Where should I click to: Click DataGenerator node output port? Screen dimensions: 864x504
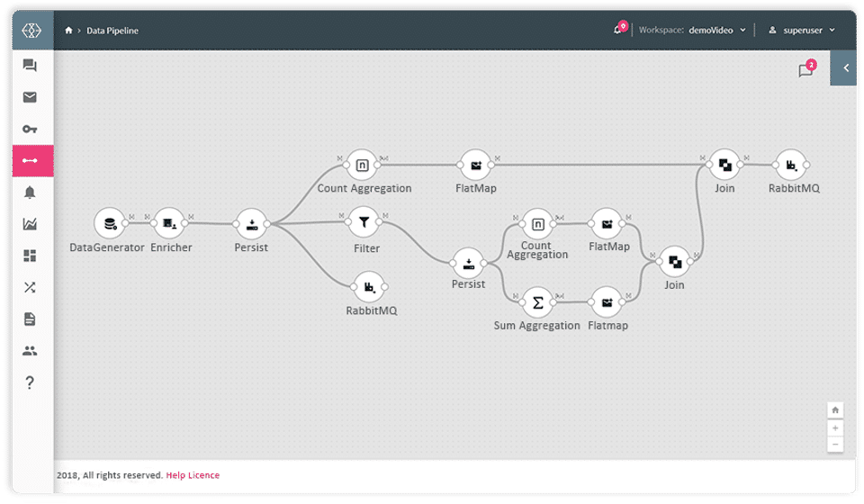click(x=126, y=223)
